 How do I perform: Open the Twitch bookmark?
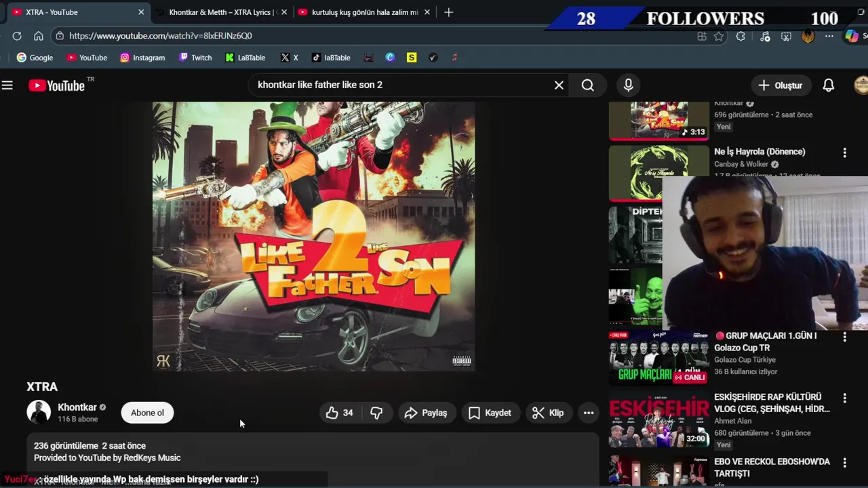[195, 58]
